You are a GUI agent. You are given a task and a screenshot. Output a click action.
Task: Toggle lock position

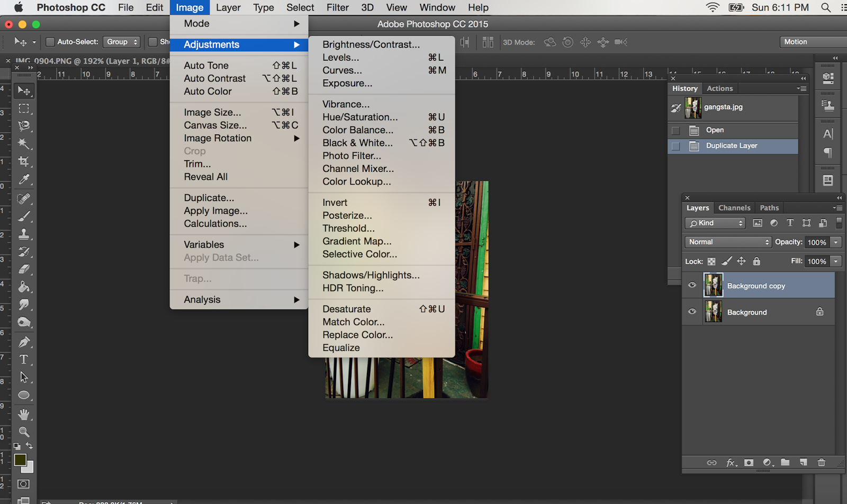[742, 261]
